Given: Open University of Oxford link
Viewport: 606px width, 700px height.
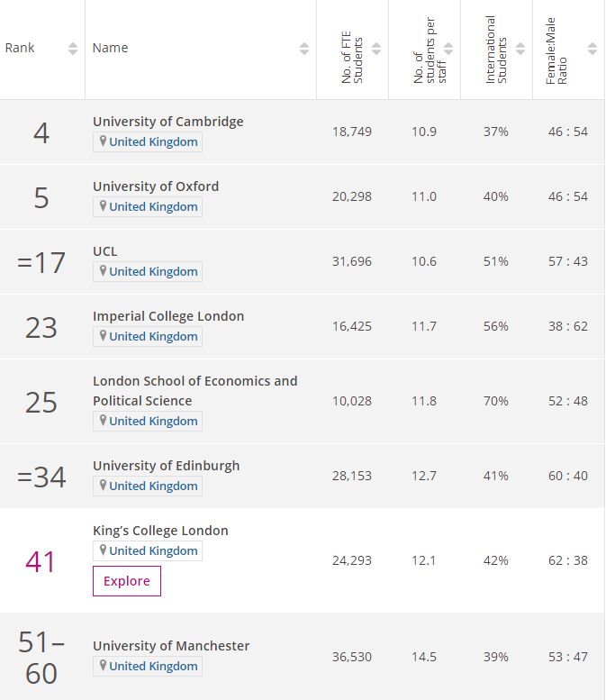Looking at the screenshot, I should [156, 186].
